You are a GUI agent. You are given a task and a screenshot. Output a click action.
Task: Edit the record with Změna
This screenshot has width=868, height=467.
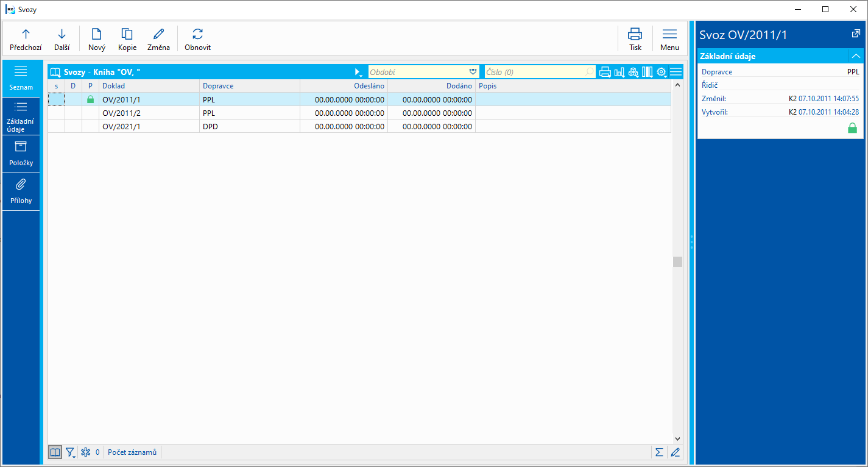(158, 40)
